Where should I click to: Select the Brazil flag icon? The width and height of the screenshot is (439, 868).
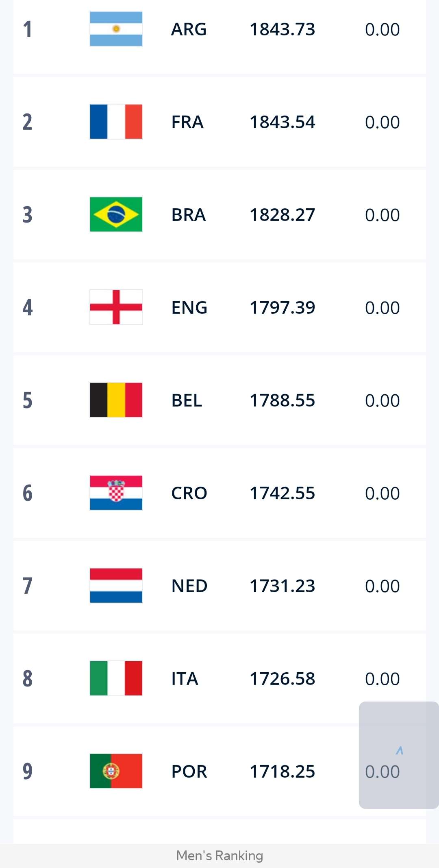tap(116, 214)
